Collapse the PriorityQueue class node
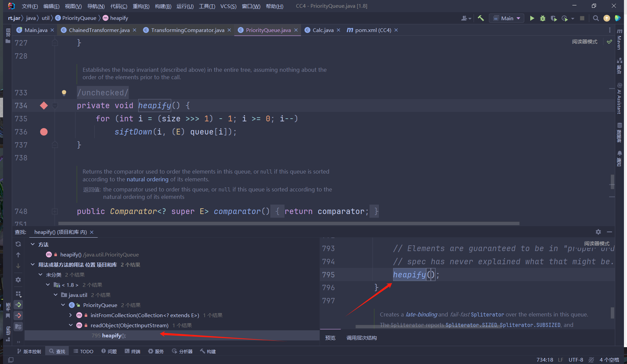Viewport: 627px width, 364px height. point(63,305)
